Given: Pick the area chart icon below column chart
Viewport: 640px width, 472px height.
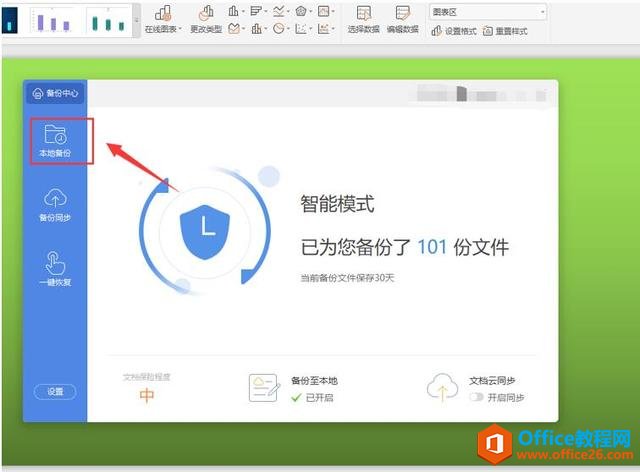Looking at the screenshot, I should point(234,28).
